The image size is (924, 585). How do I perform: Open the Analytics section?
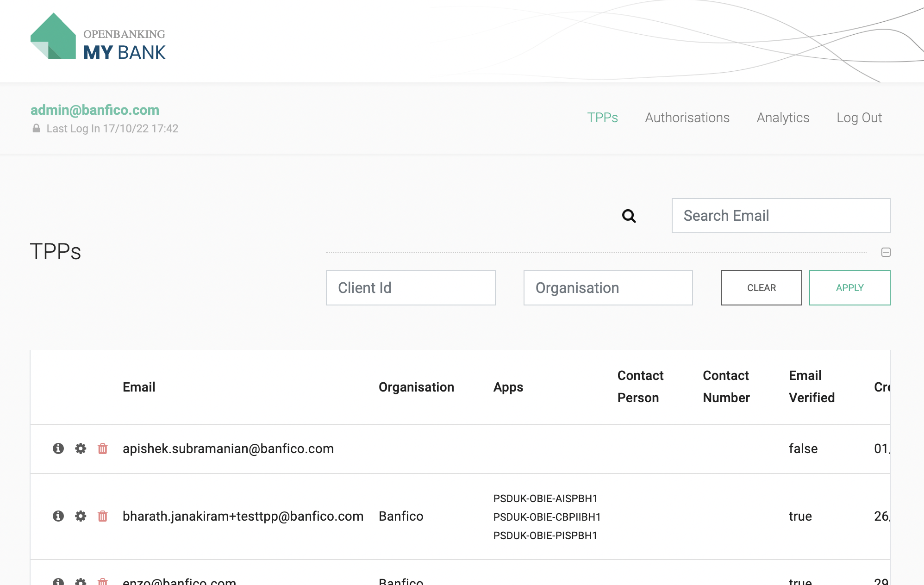pyautogui.click(x=783, y=118)
